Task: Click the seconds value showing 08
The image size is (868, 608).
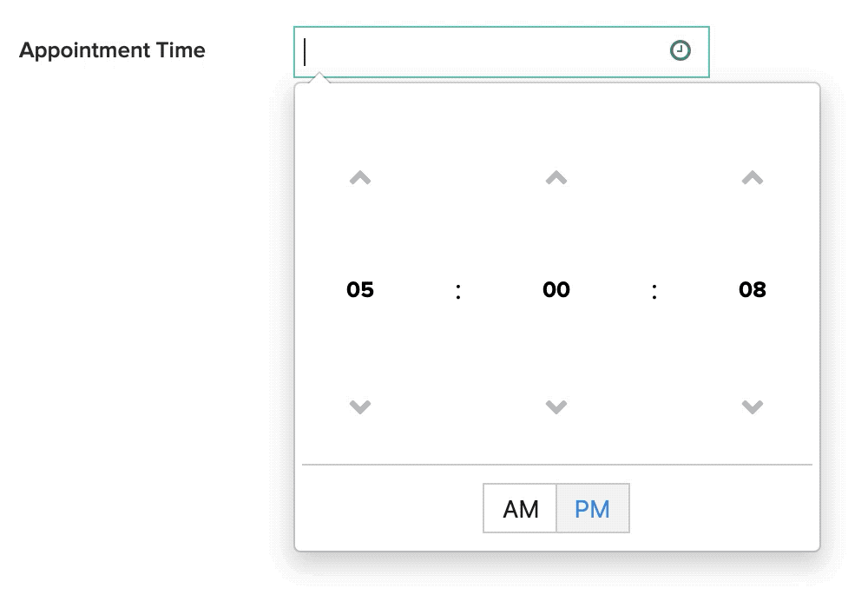Action: [x=752, y=290]
